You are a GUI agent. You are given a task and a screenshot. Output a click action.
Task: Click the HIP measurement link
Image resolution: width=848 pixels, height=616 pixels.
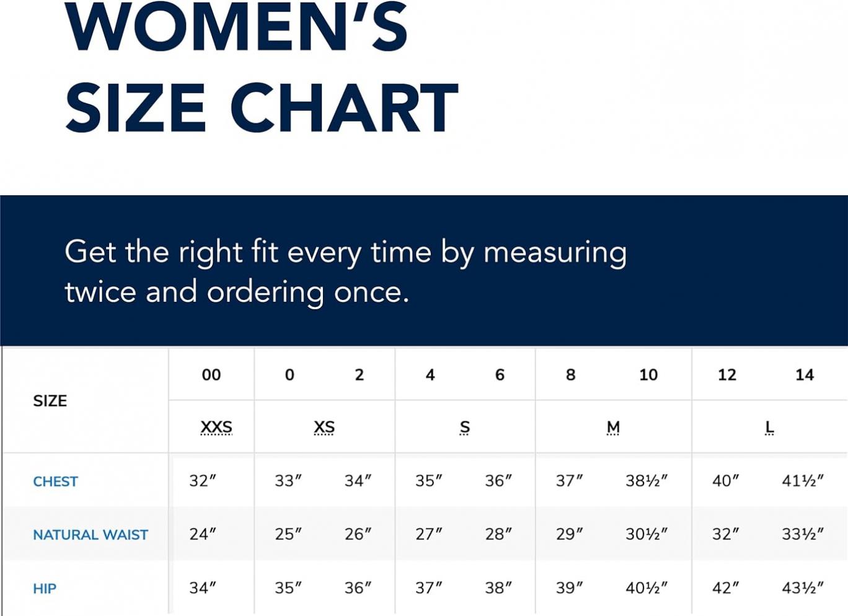pyautogui.click(x=45, y=589)
